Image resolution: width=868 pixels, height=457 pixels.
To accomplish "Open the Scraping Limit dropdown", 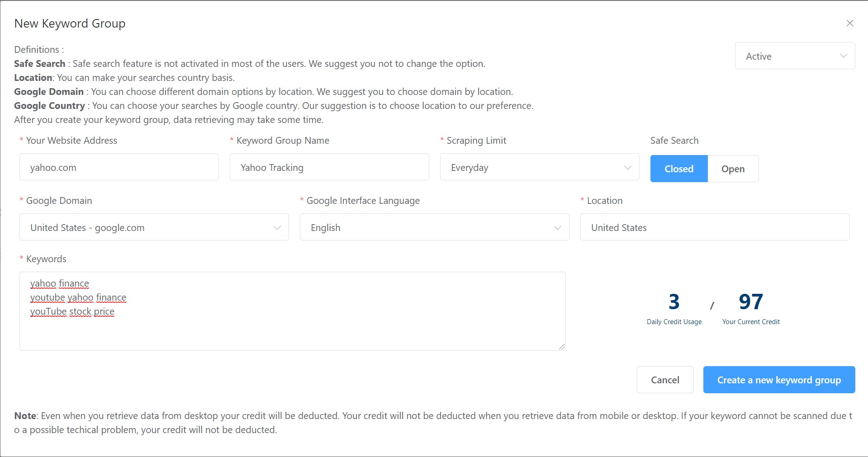I will click(x=540, y=167).
